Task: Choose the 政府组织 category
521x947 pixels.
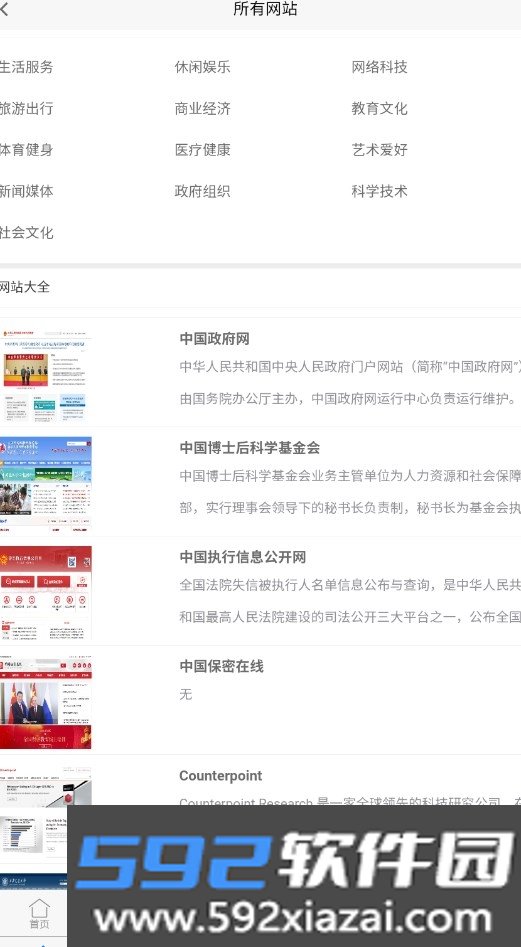Action: coord(202,191)
